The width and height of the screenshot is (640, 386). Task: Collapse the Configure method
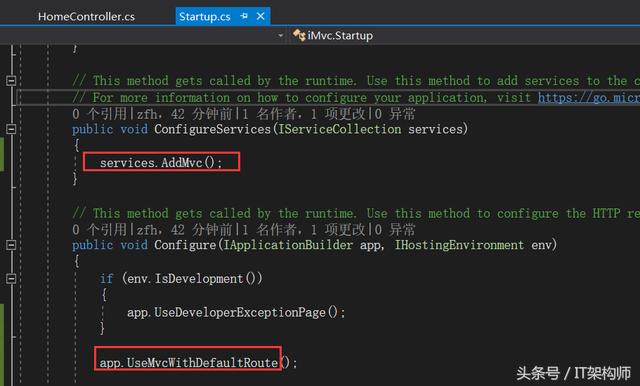click(11, 245)
